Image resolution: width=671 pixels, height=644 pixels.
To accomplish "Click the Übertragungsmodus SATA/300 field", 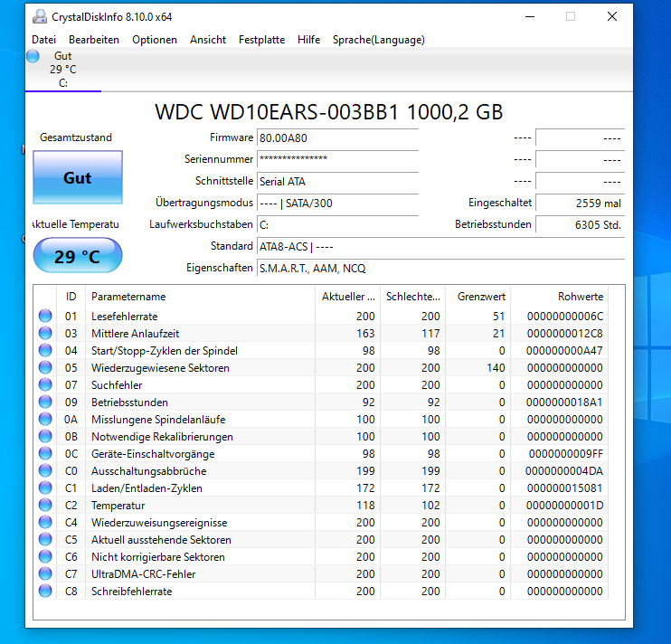I will point(337,204).
